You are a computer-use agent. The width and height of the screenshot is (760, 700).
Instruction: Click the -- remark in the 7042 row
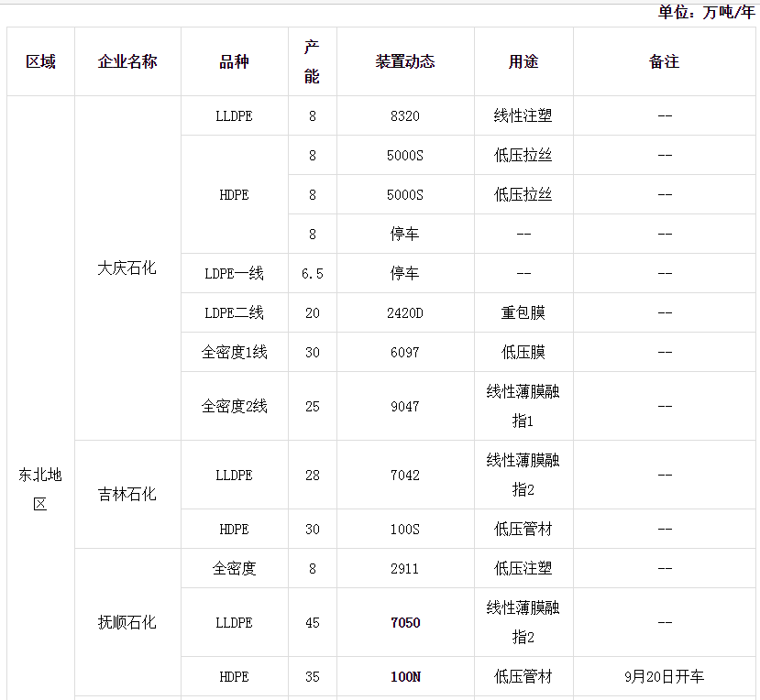(665, 475)
